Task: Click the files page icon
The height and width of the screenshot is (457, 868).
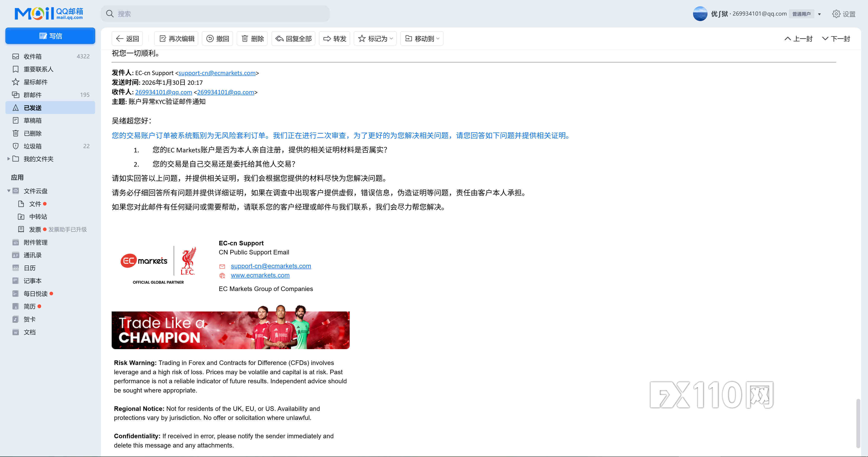Action: 21,204
